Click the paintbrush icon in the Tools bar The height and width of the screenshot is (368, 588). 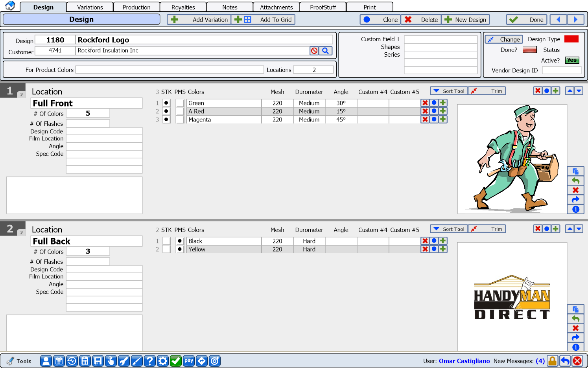(x=137, y=361)
